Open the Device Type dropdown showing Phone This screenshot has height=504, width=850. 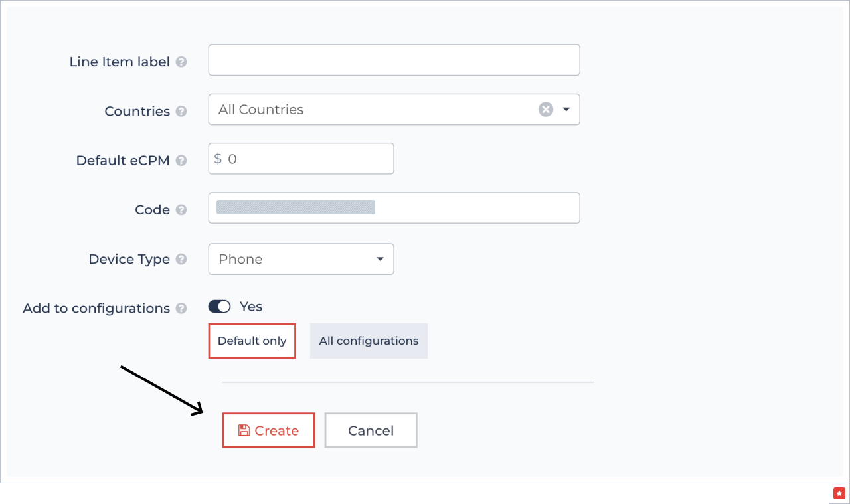[x=301, y=259]
